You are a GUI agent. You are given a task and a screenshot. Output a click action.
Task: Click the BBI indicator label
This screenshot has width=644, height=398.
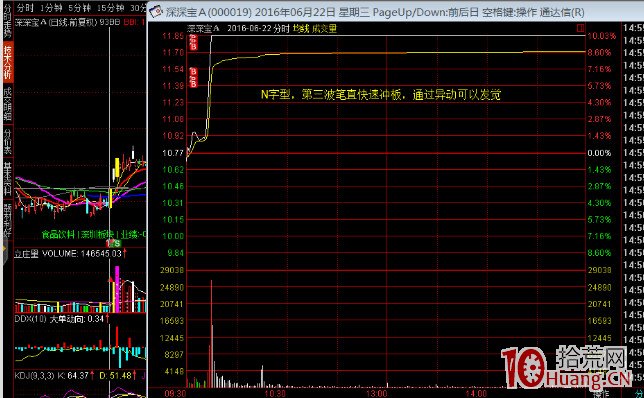point(131,22)
